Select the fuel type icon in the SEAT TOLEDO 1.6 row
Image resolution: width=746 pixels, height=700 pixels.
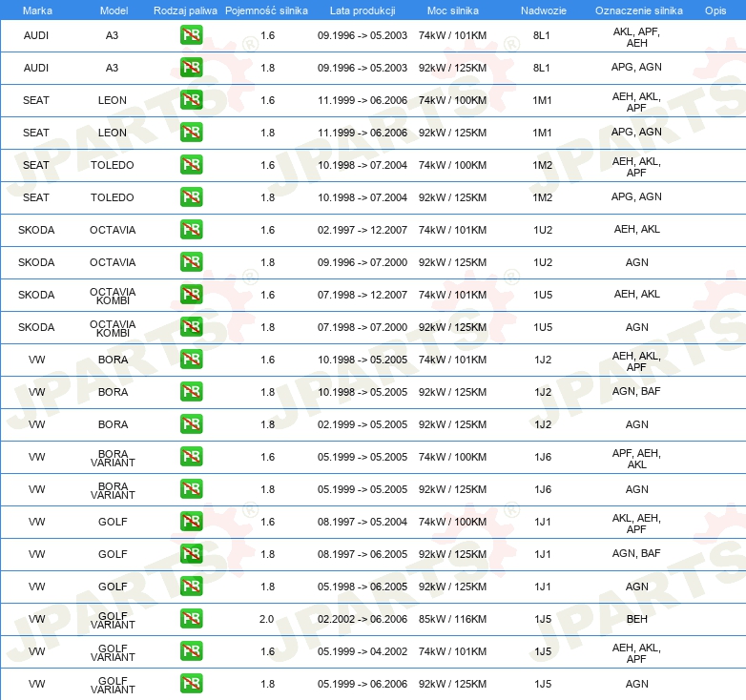tap(191, 165)
